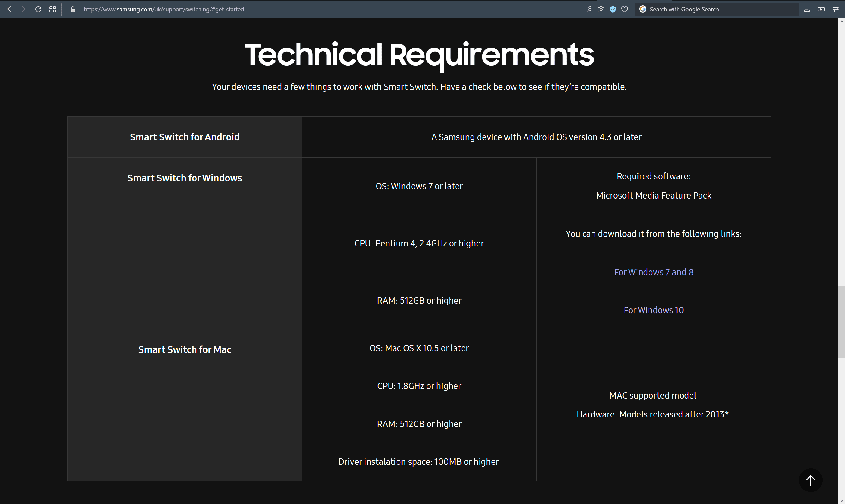Go forward with the forward arrow

tap(23, 9)
